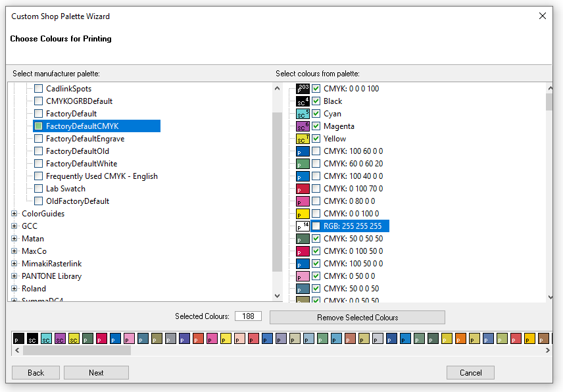Click the Magenta spot colour swatch icon
Screen dimensions: 563x392
(x=303, y=126)
